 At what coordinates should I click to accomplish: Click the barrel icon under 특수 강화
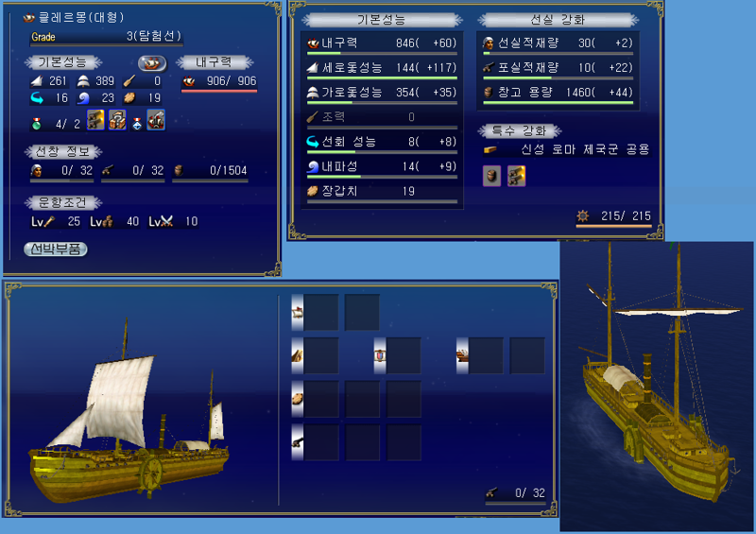(491, 176)
